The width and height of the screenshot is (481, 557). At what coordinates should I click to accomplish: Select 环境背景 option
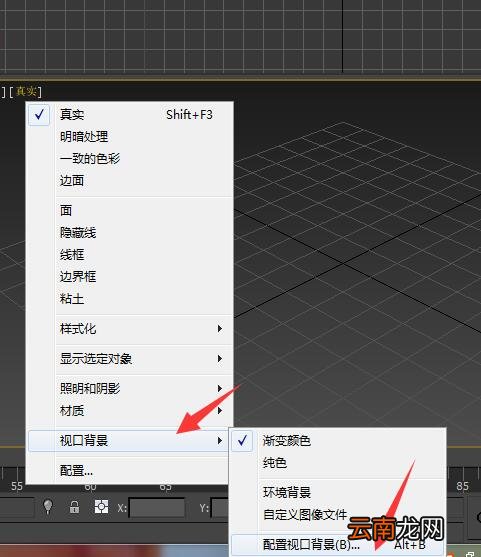[x=338, y=492]
